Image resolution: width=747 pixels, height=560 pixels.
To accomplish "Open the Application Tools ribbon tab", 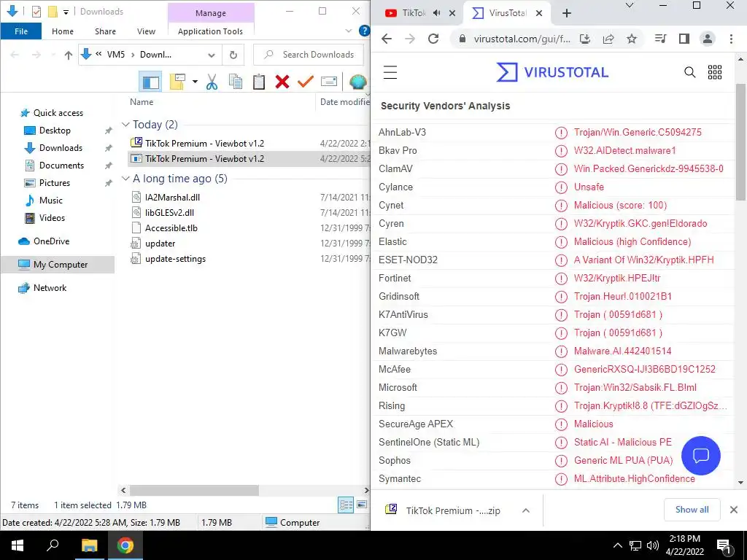I will click(210, 31).
